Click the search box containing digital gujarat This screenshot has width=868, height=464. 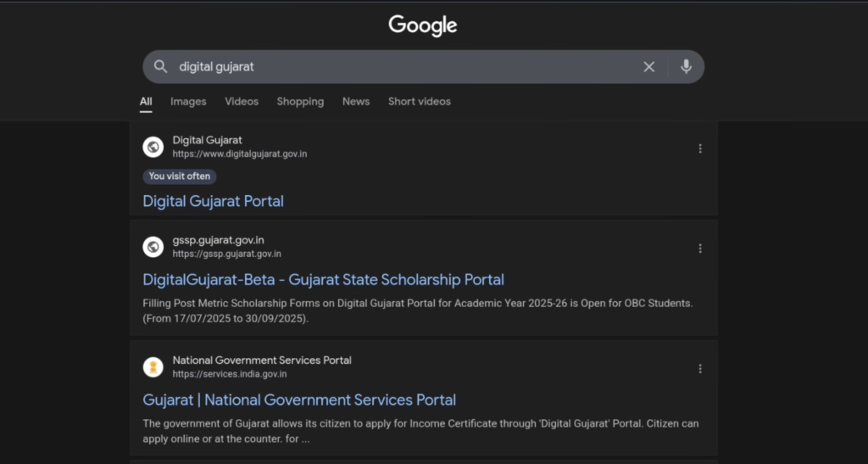[x=398, y=66]
